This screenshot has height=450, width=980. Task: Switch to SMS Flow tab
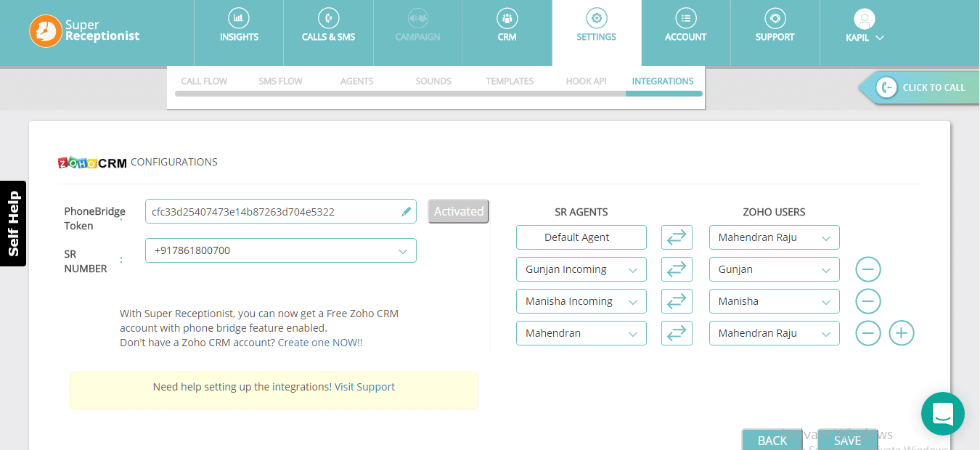(x=280, y=81)
